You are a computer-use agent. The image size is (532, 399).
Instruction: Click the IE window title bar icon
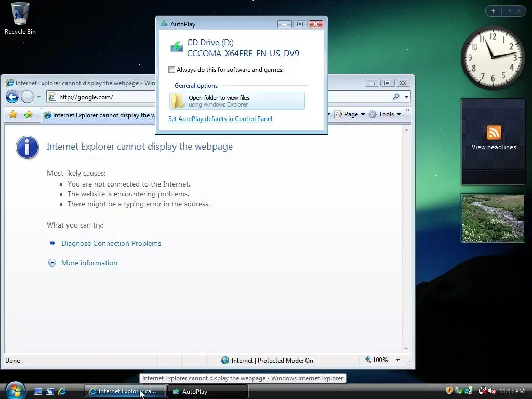click(x=9, y=83)
